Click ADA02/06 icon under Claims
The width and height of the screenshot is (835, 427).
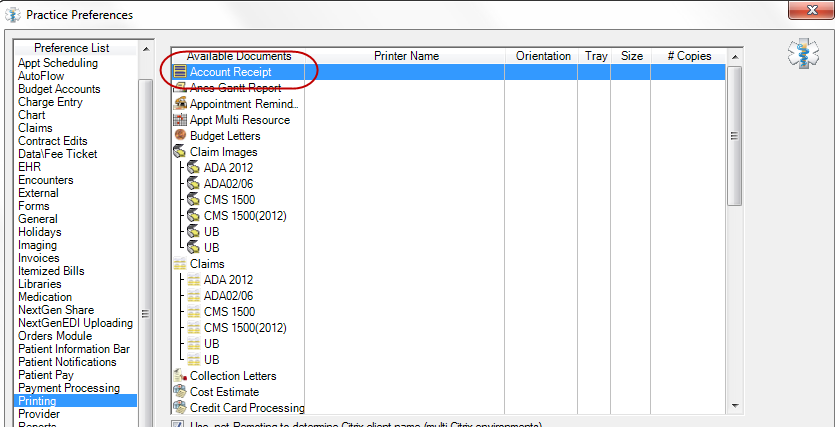click(194, 295)
